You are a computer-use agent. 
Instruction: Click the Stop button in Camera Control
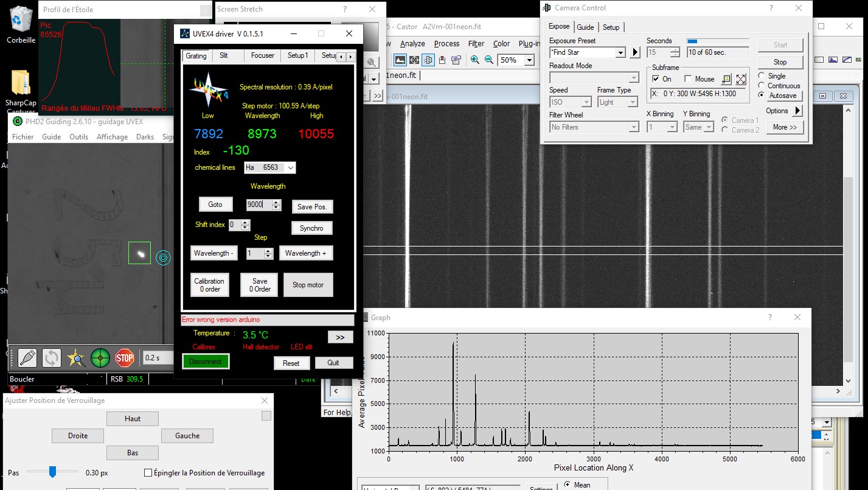780,62
